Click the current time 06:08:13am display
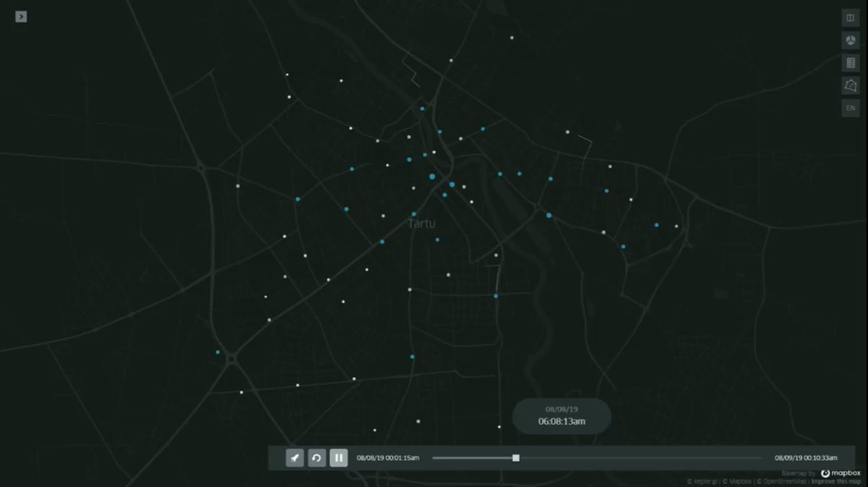 [x=561, y=421]
